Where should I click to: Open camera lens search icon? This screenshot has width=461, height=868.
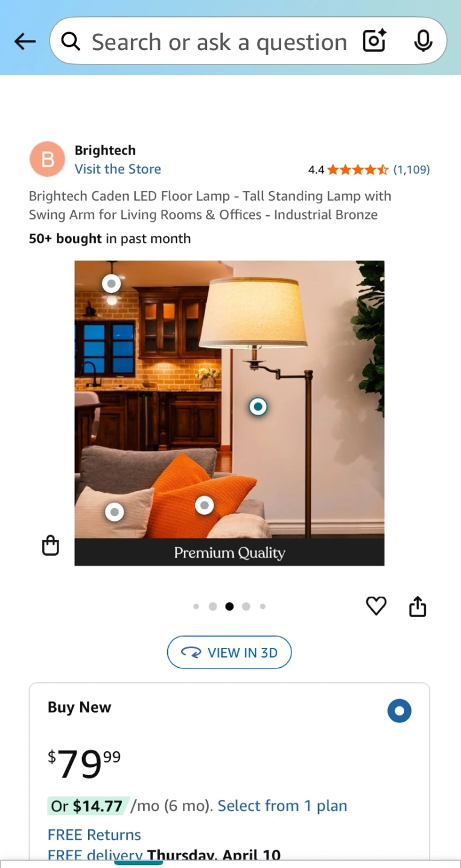tap(374, 41)
